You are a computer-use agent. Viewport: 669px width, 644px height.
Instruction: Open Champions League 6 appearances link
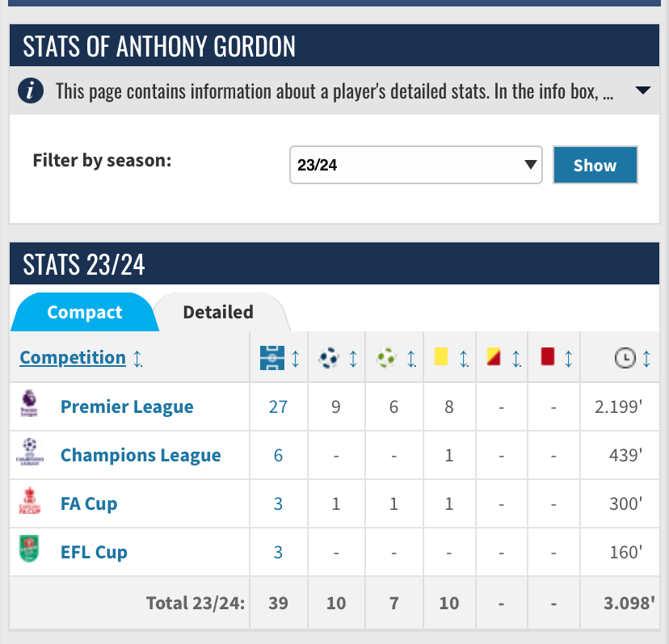(278, 455)
